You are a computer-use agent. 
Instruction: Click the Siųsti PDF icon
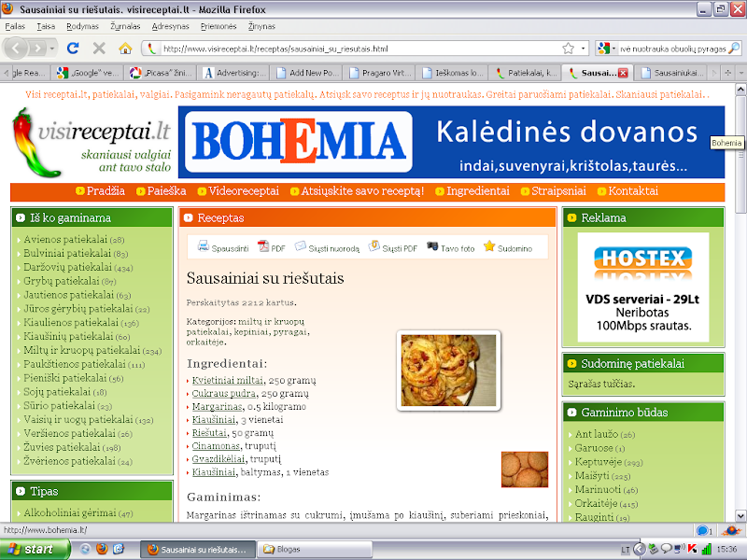click(374, 246)
